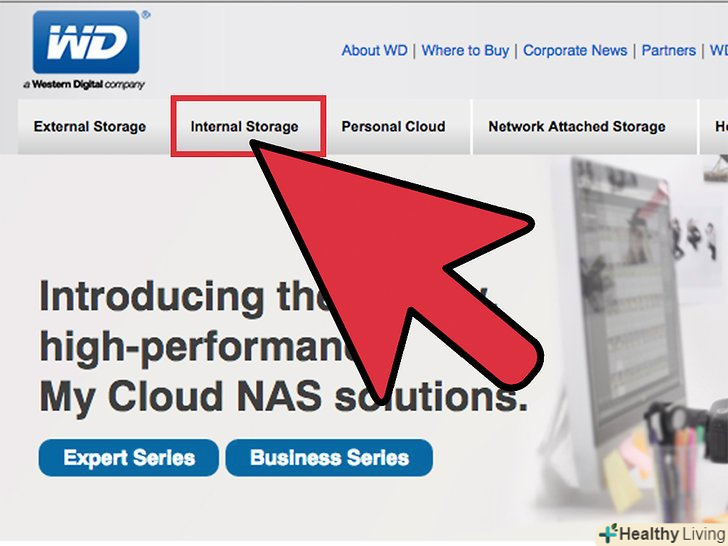The height and width of the screenshot is (546, 728).
Task: Click the Healthy Living plus-leaf icon
Action: (609, 533)
